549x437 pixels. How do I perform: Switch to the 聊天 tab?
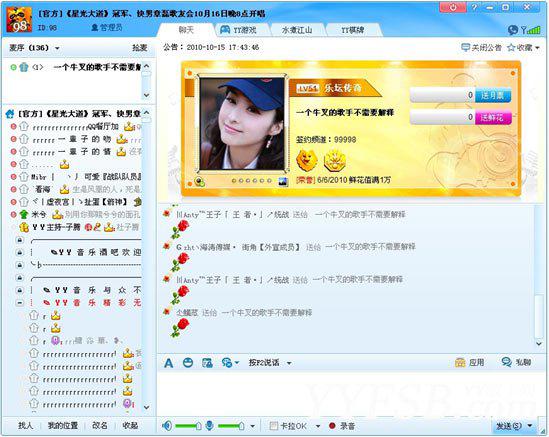point(186,30)
